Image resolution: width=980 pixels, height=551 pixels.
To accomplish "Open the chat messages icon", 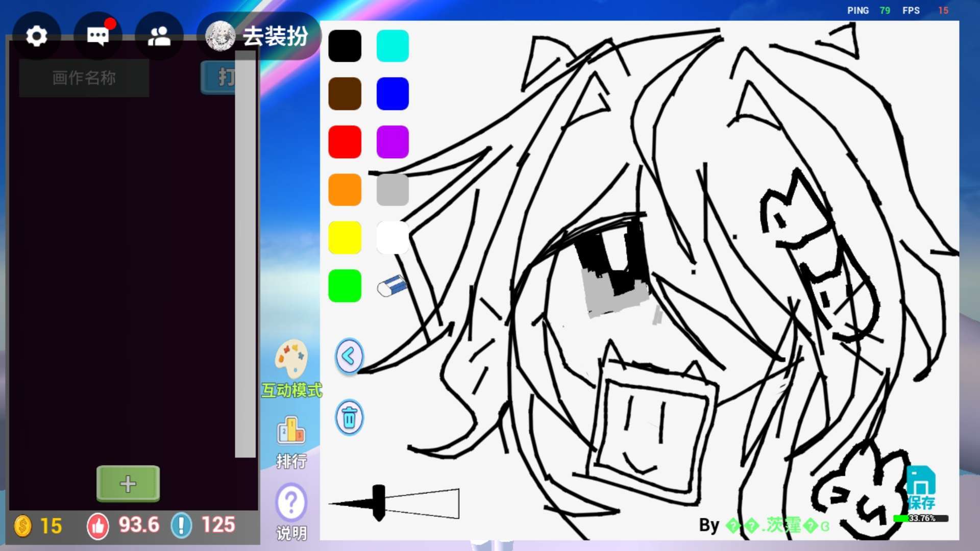I will 97,36.
